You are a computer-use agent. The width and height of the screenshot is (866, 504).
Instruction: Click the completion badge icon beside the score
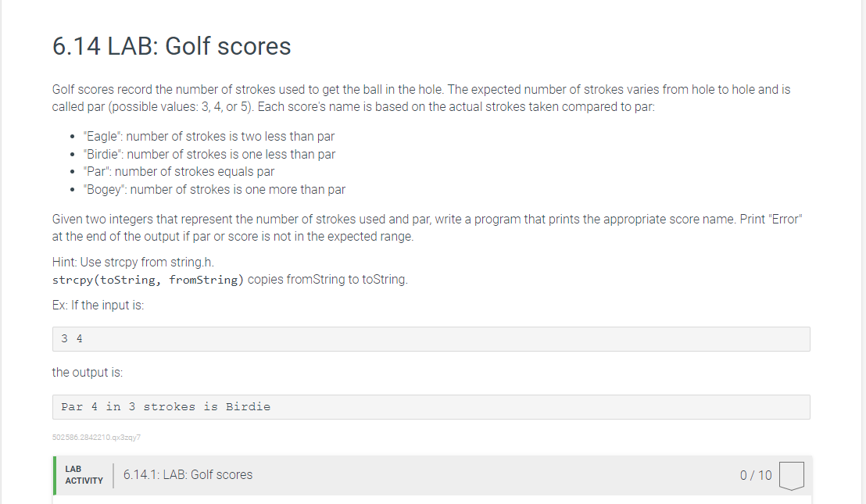[792, 475]
